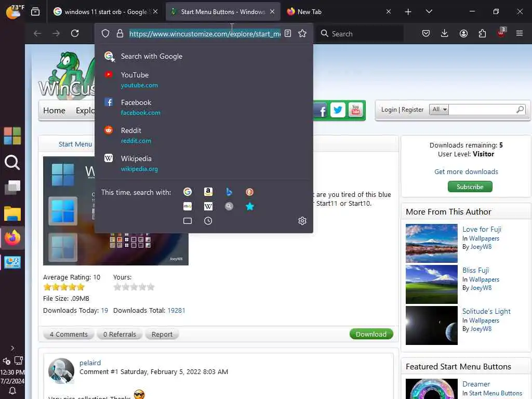Go to Home in site navigation

point(54,111)
